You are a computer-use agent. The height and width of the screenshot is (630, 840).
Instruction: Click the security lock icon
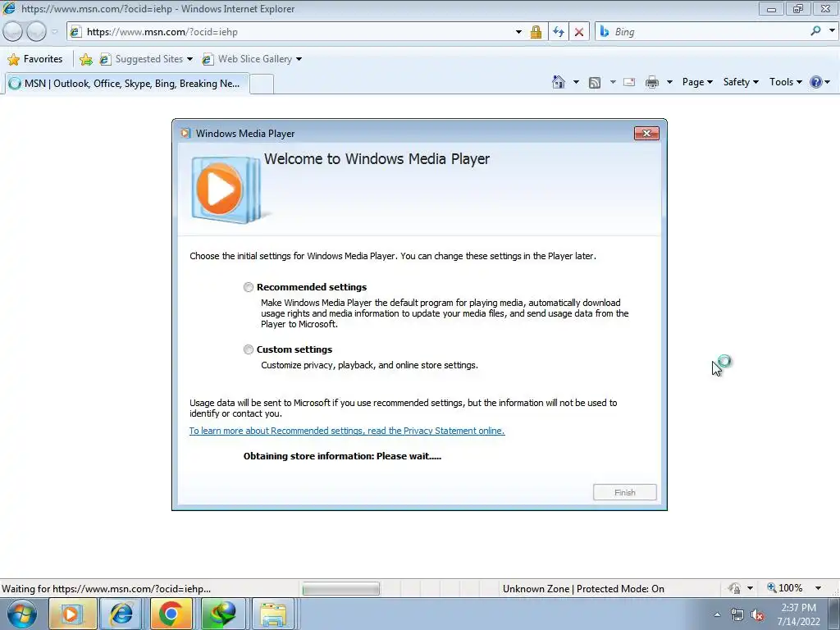[536, 32]
